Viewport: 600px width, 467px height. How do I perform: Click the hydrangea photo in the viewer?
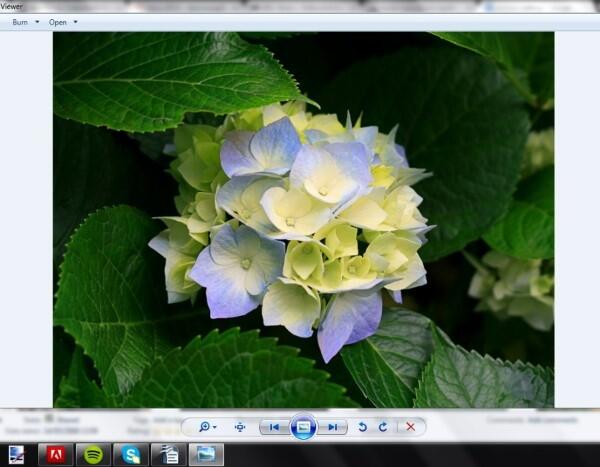(x=303, y=220)
